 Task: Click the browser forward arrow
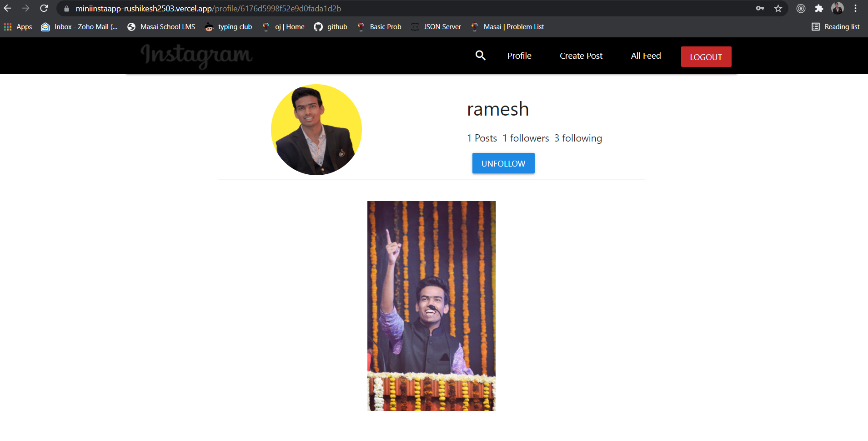(x=25, y=8)
